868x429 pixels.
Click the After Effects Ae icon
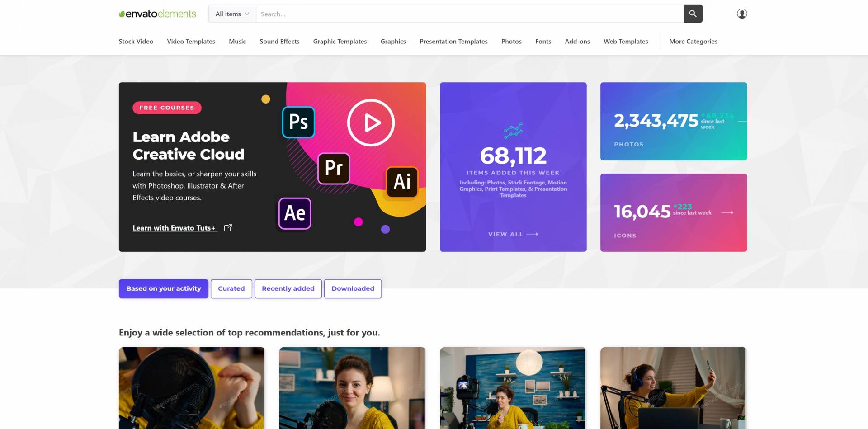295,213
